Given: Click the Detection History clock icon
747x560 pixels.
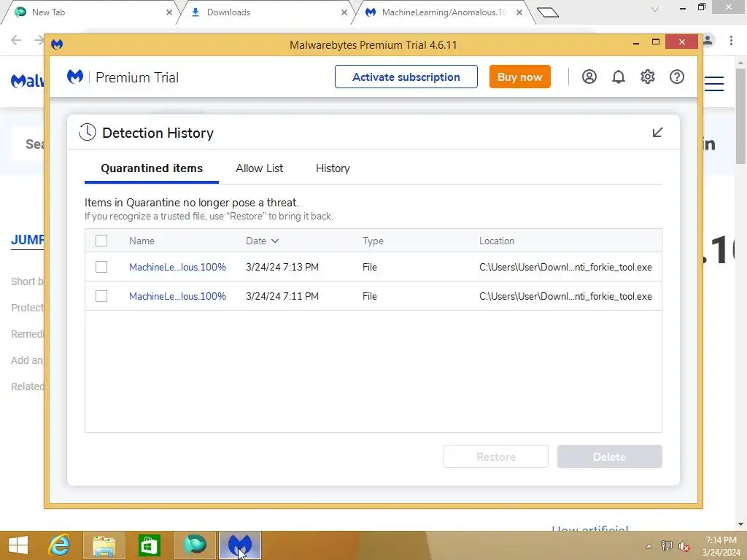Looking at the screenshot, I should (x=88, y=133).
